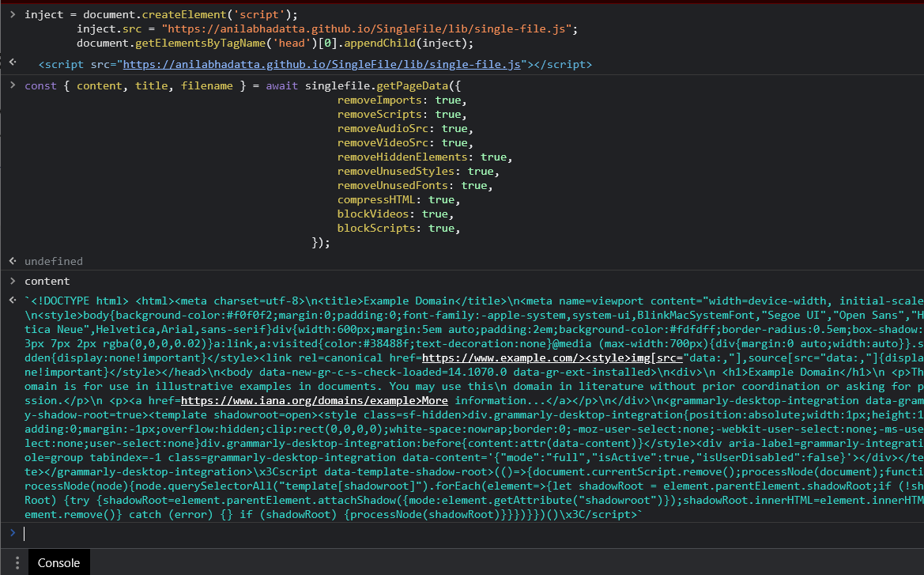Click the 'compressHTML: true,' line
Image resolution: width=924 pixels, height=575 pixels.
tap(399, 200)
